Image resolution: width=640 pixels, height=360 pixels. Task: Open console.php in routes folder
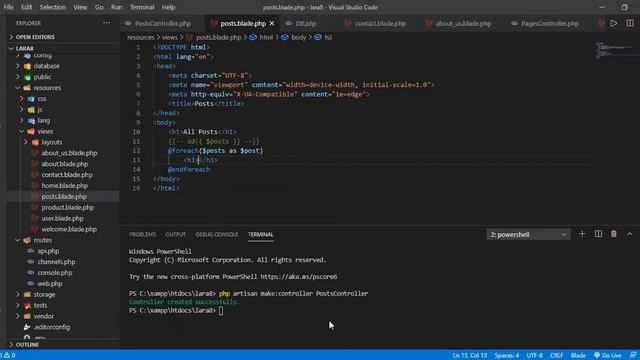pos(55,273)
